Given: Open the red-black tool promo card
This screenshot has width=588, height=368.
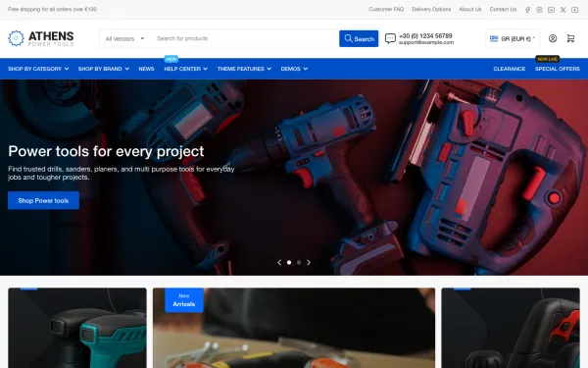Looking at the screenshot, I should (x=511, y=328).
